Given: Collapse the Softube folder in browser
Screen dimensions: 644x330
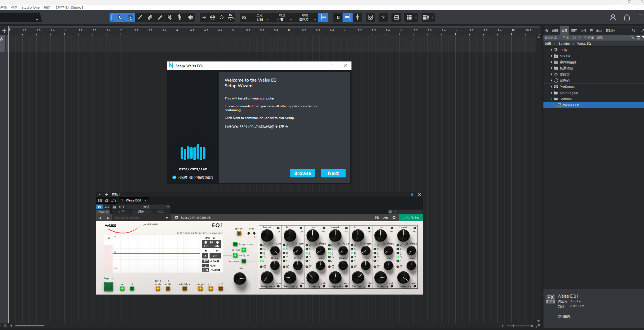Looking at the screenshot, I should (x=552, y=99).
